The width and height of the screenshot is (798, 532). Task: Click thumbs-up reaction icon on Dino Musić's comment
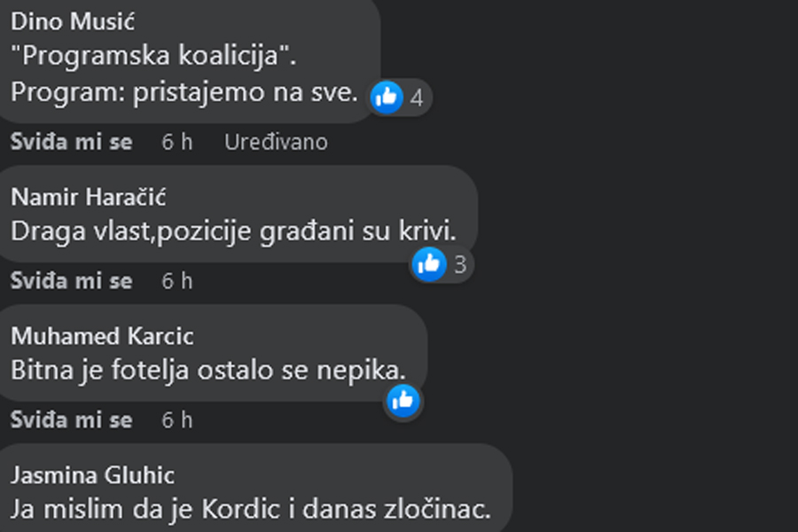pyautogui.click(x=387, y=97)
